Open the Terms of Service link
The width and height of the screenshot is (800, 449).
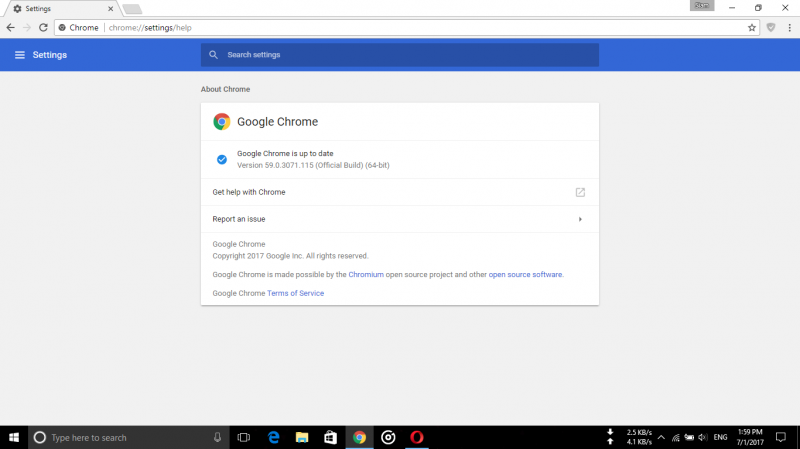(x=295, y=293)
